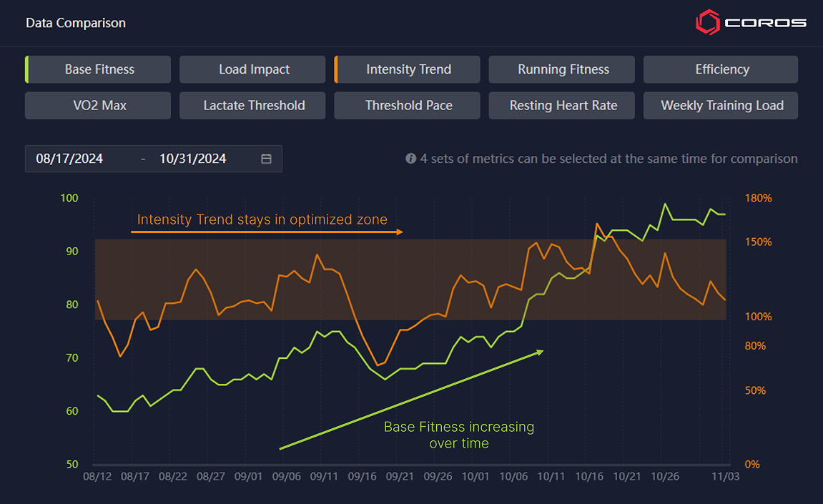Enable the Load Impact metric
The width and height of the screenshot is (823, 504).
click(253, 69)
